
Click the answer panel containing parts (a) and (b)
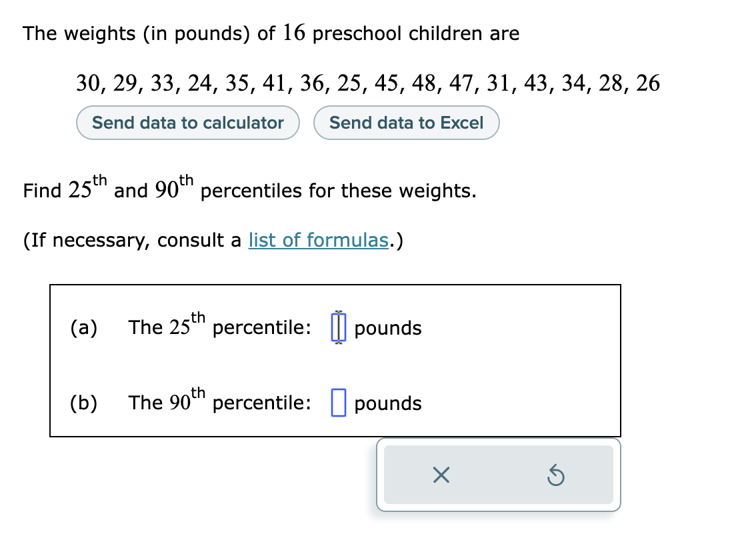[x=336, y=360]
